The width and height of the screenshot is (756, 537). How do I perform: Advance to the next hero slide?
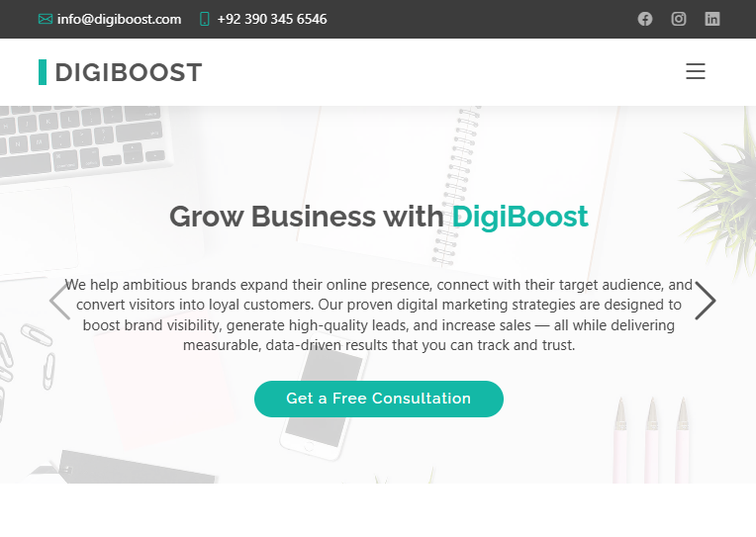706,301
